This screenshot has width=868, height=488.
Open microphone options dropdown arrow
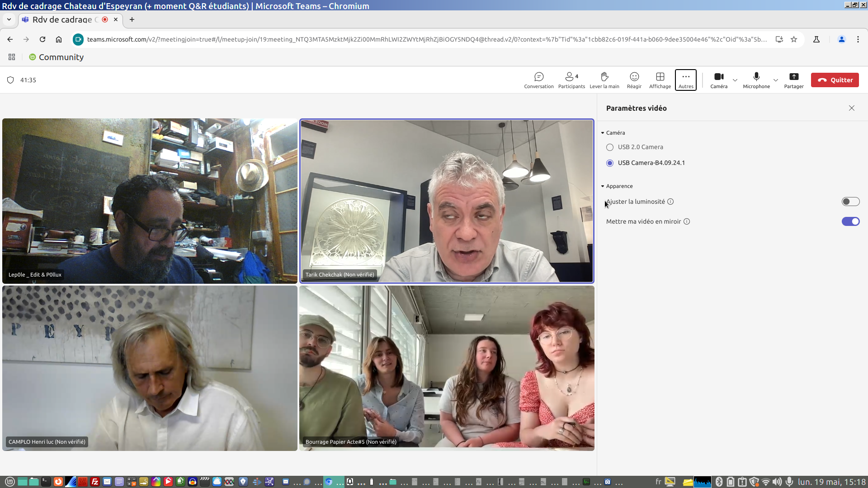point(776,80)
